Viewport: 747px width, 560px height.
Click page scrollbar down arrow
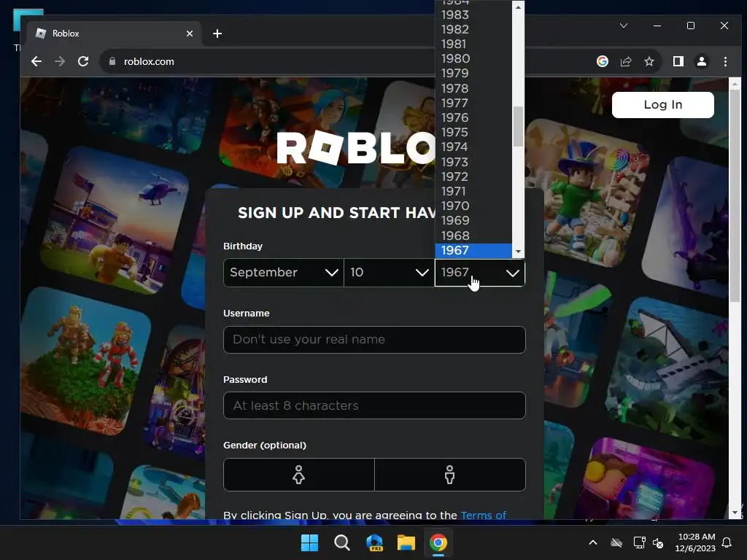tap(735, 513)
